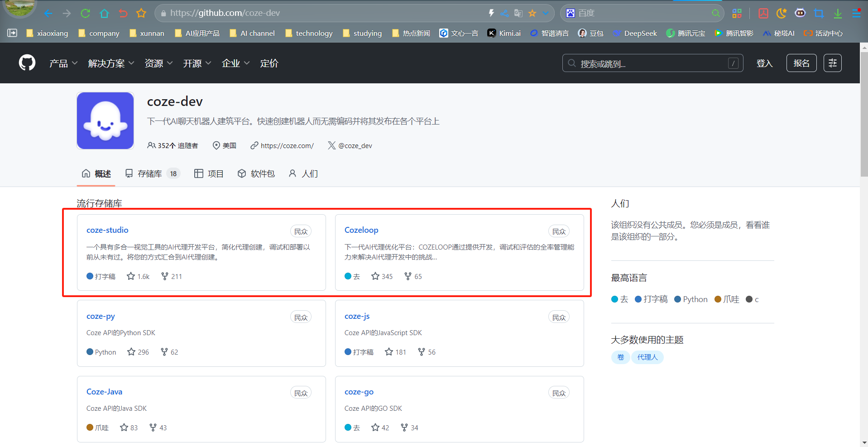Open the 定价 pricing page
868x447 pixels.
[x=269, y=63]
